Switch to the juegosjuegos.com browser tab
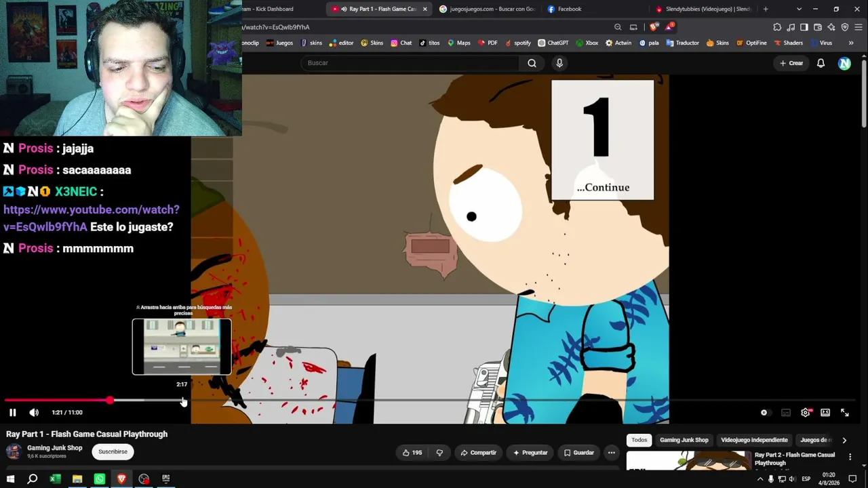Viewport: 868px width, 488px height. point(487,9)
